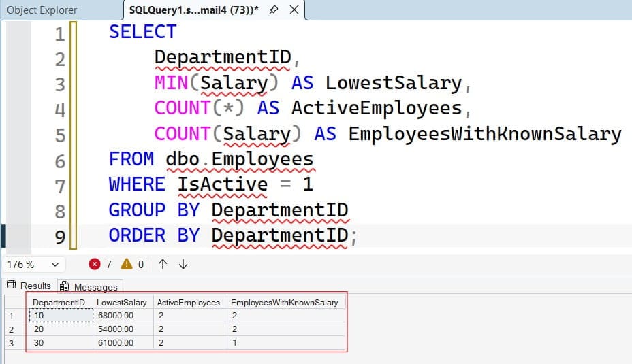Click the COUNT(*) expression on line 4
The image size is (632, 364).
(x=199, y=108)
